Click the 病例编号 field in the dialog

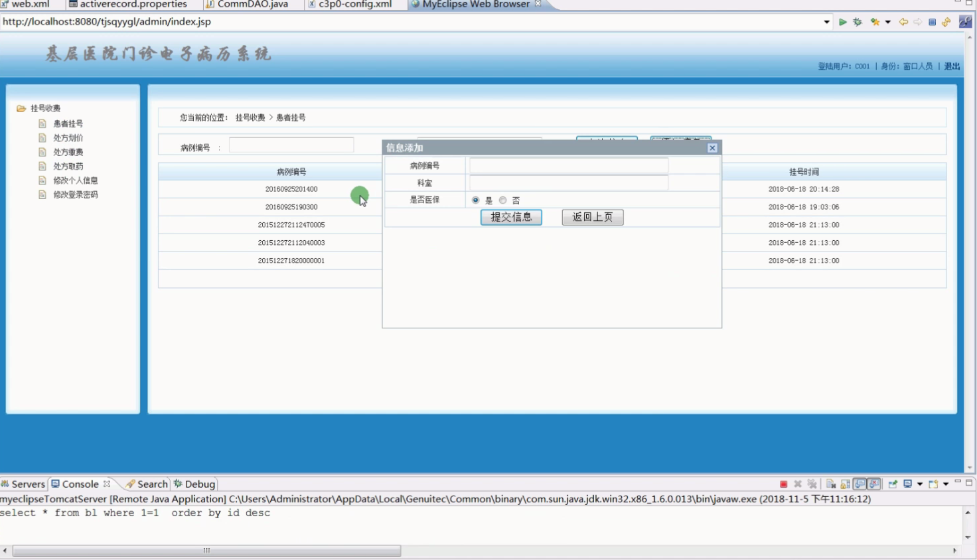[569, 166]
